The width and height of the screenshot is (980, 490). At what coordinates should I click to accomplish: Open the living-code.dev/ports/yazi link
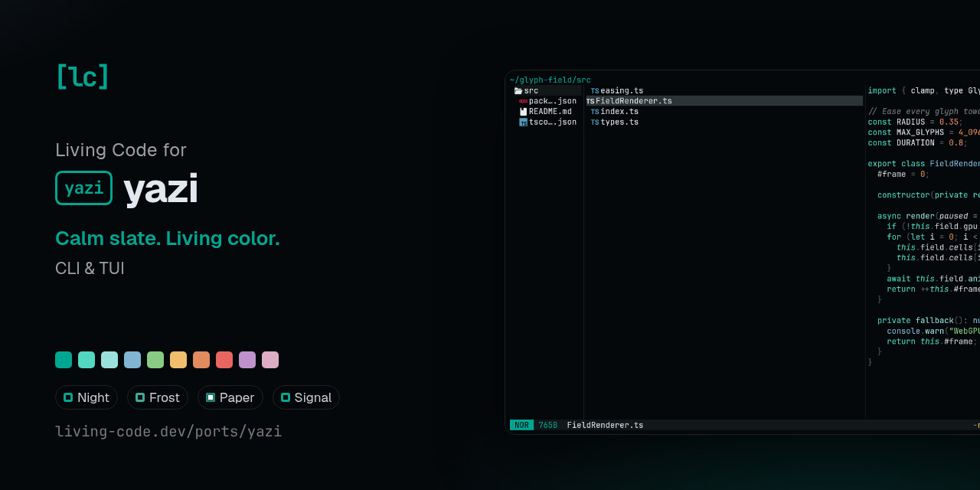(x=168, y=431)
